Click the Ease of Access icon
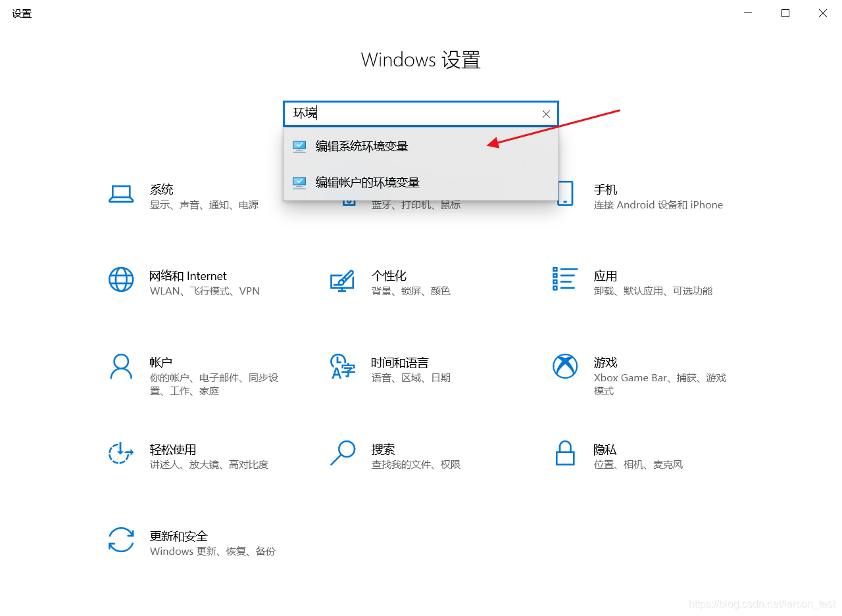 (121, 453)
